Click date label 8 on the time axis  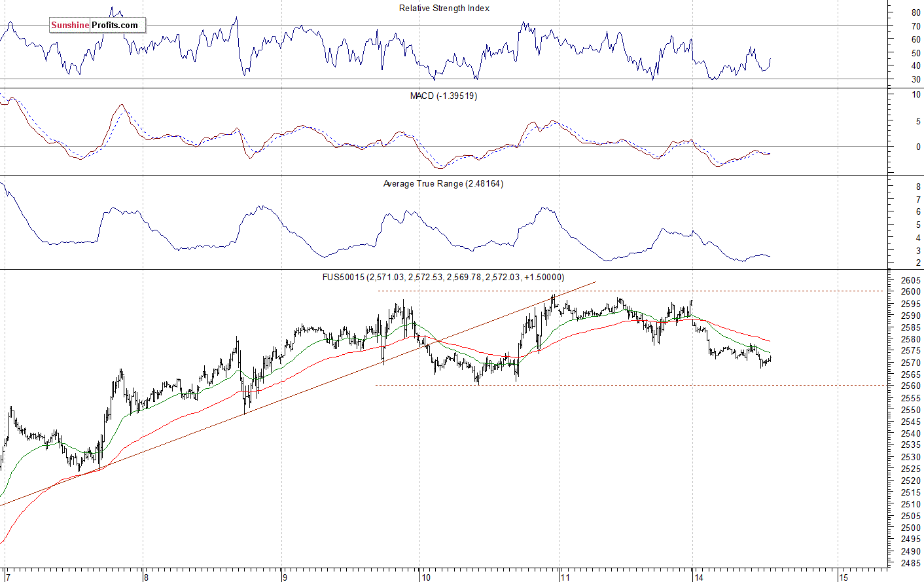tap(146, 577)
